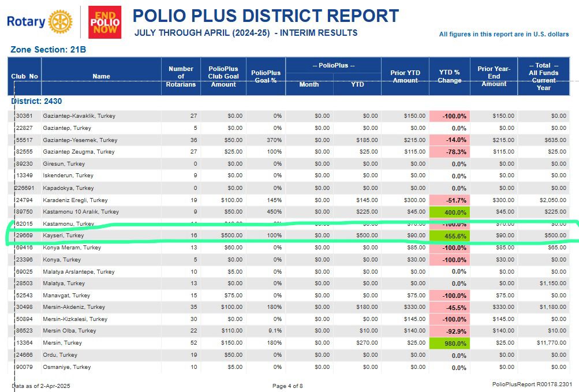Select club number 29669
The width and height of the screenshot is (579, 392).
(24, 236)
